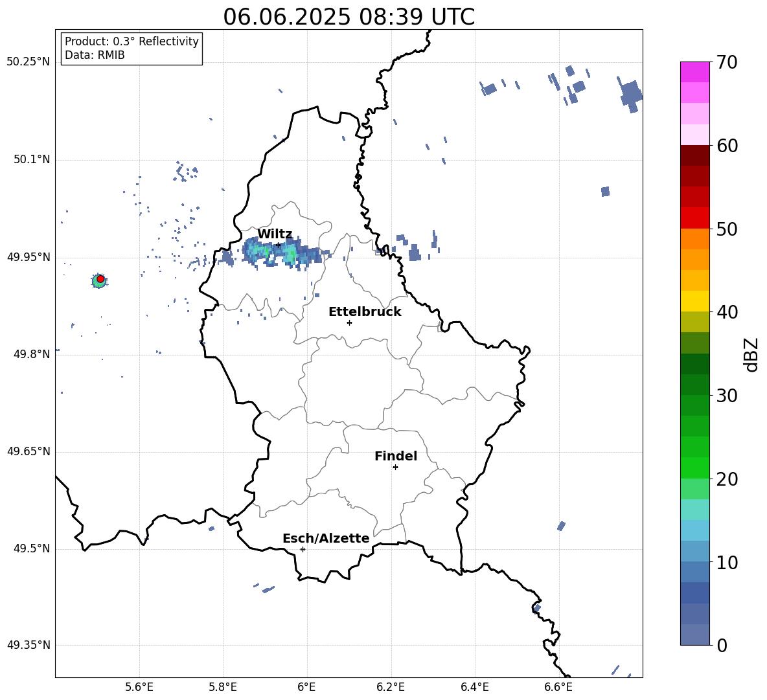Click the Findel cross marker
767x700 pixels.
pyautogui.click(x=395, y=467)
